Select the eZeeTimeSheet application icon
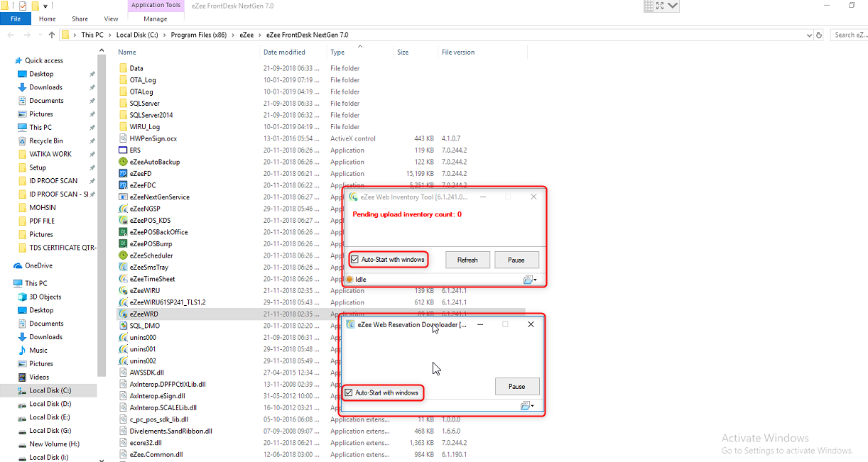Image resolution: width=868 pixels, height=462 pixels. [123, 279]
